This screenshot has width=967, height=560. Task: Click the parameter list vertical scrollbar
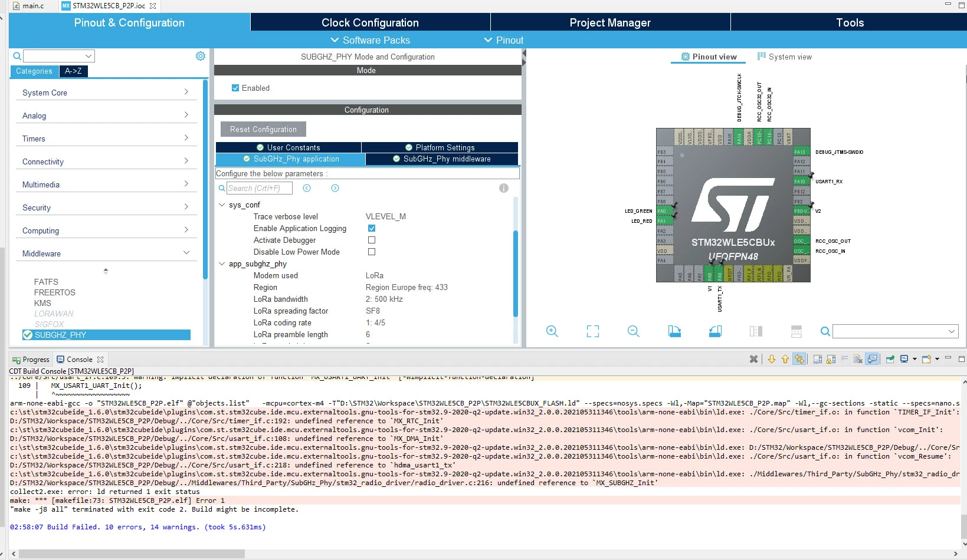pyautogui.click(x=516, y=274)
